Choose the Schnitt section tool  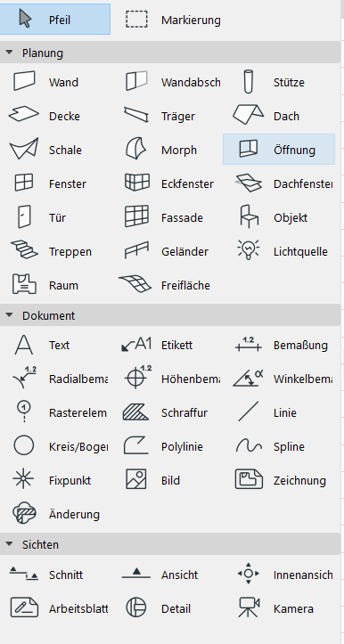[x=55, y=575]
